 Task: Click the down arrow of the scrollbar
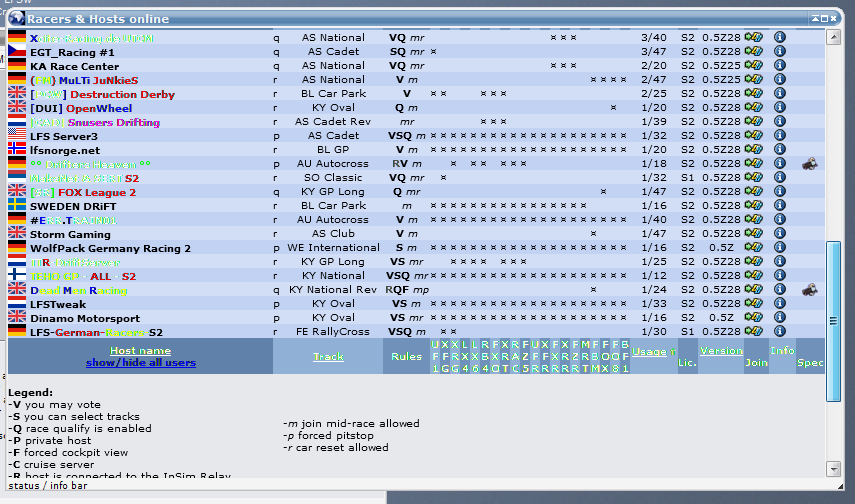(x=833, y=469)
